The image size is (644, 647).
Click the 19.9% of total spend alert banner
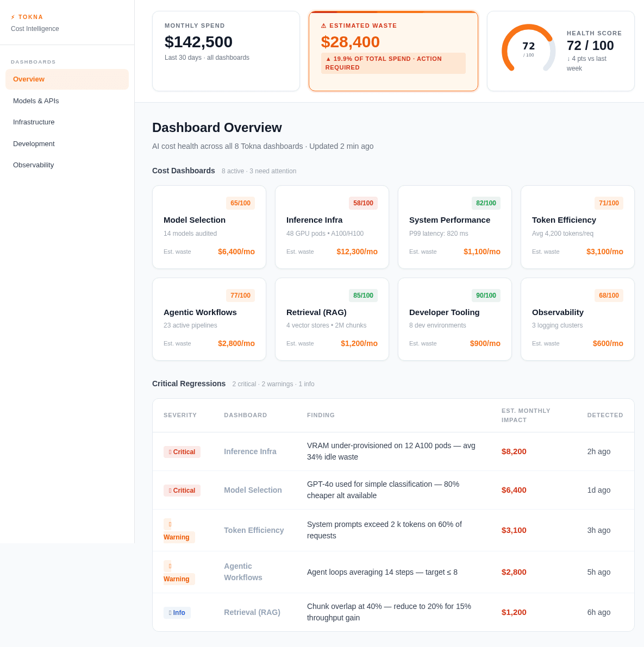click(393, 63)
